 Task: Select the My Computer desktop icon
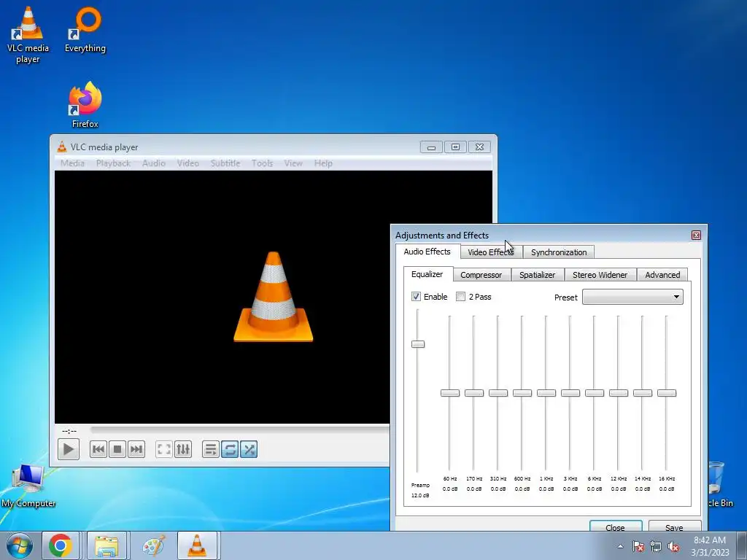pos(28,486)
